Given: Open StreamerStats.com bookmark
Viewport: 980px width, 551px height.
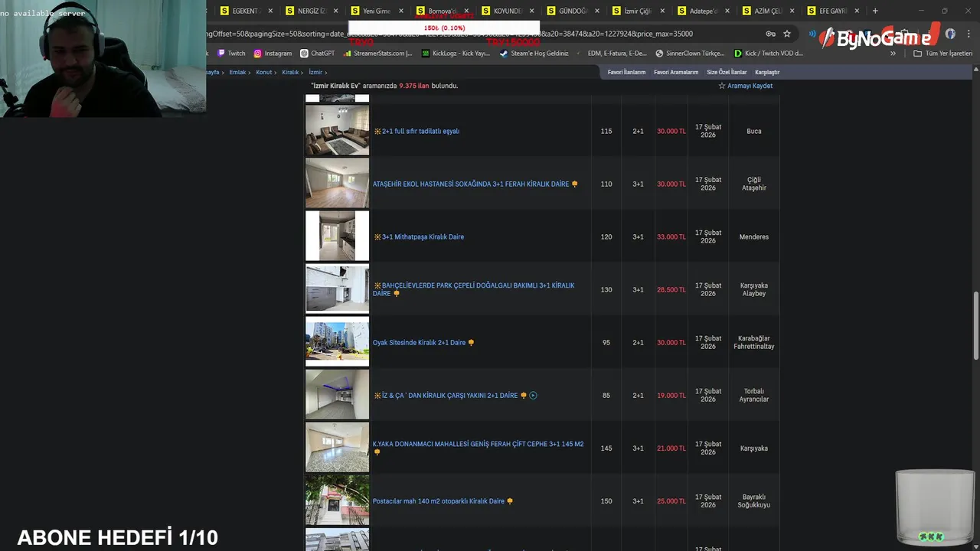Looking at the screenshot, I should click(x=377, y=54).
